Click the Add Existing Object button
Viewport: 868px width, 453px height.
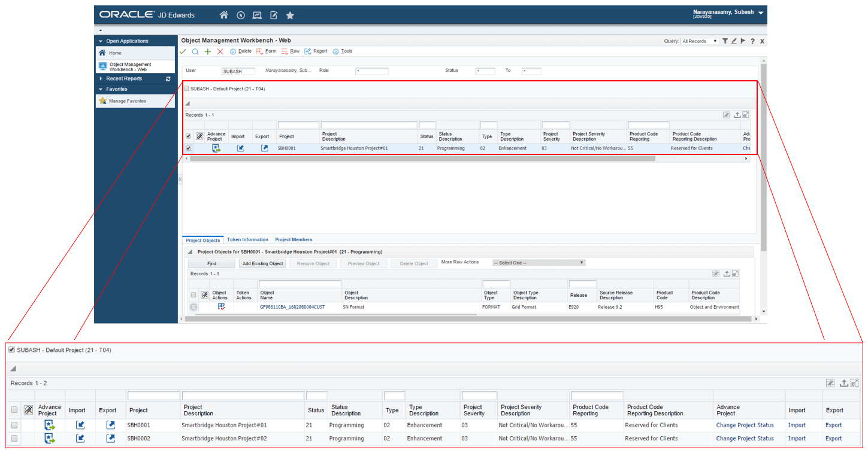click(262, 263)
